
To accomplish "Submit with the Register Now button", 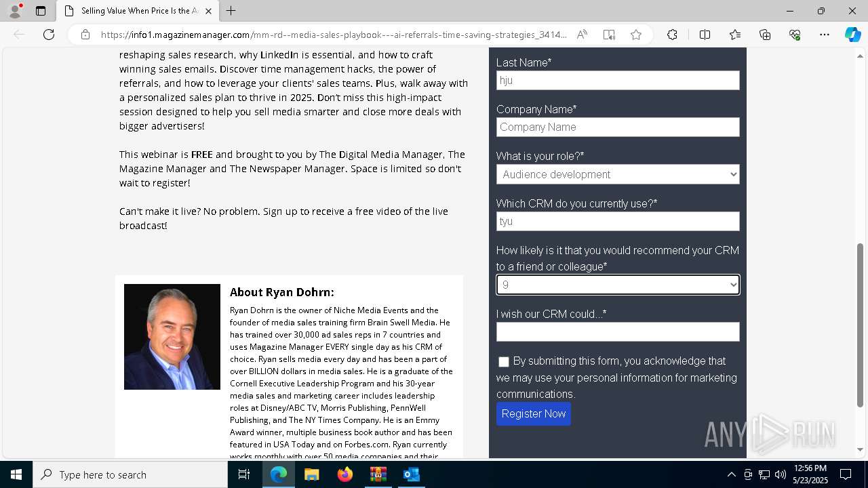I will pos(534,413).
